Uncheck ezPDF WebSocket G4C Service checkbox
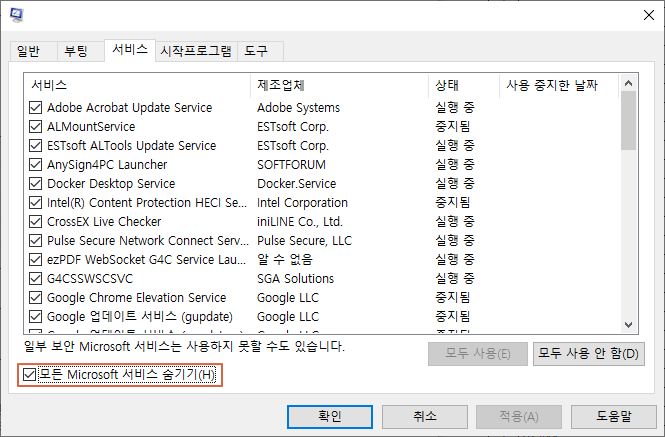 click(x=36, y=260)
